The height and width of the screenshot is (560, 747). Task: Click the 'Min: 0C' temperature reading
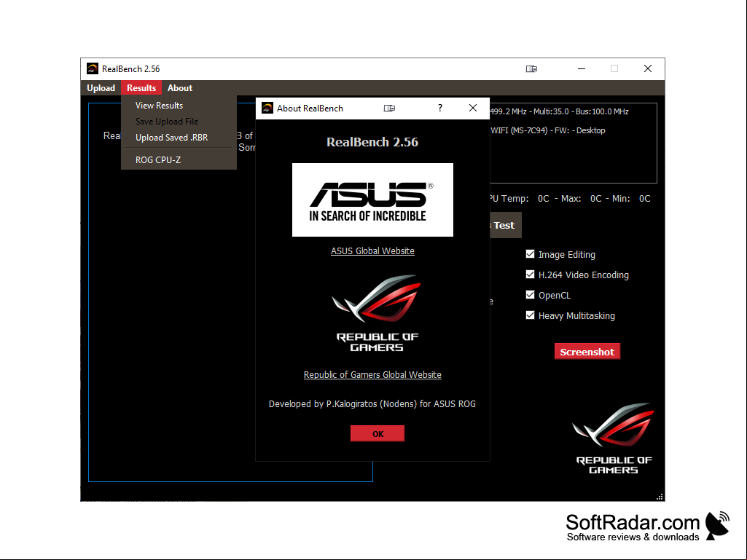click(x=630, y=199)
